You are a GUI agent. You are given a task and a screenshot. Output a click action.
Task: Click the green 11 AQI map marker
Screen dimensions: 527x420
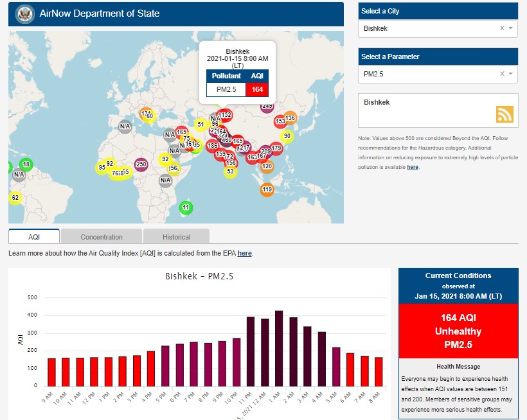(x=186, y=207)
